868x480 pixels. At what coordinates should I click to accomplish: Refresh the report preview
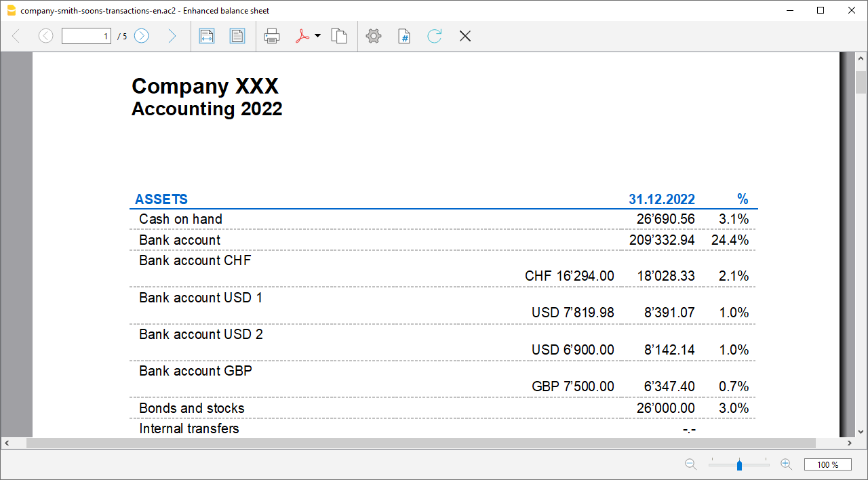434,36
